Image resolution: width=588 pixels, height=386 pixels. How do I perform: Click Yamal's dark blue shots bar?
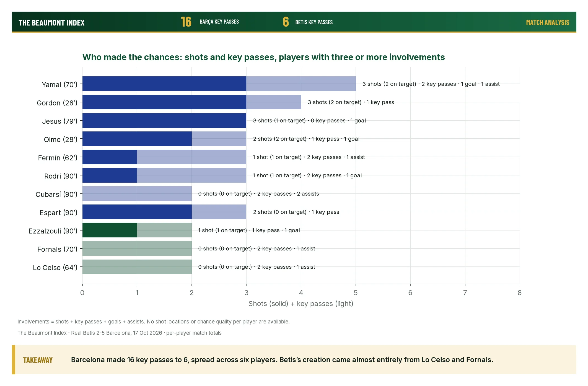[164, 84]
